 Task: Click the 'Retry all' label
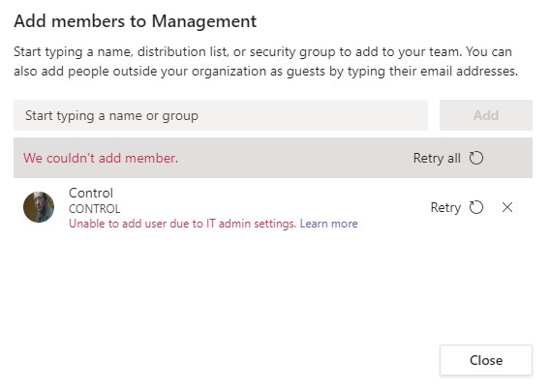437,158
